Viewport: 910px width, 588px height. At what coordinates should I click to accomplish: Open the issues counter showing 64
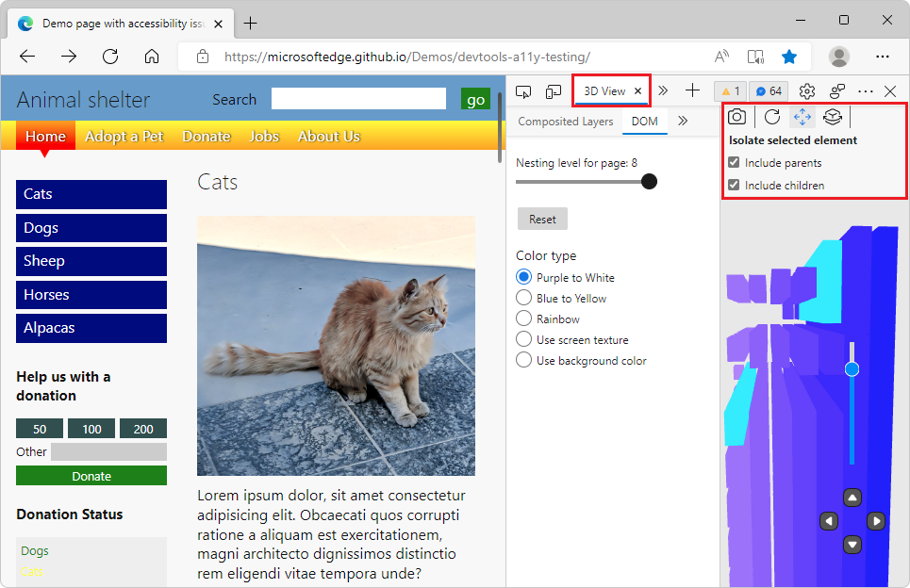[769, 91]
